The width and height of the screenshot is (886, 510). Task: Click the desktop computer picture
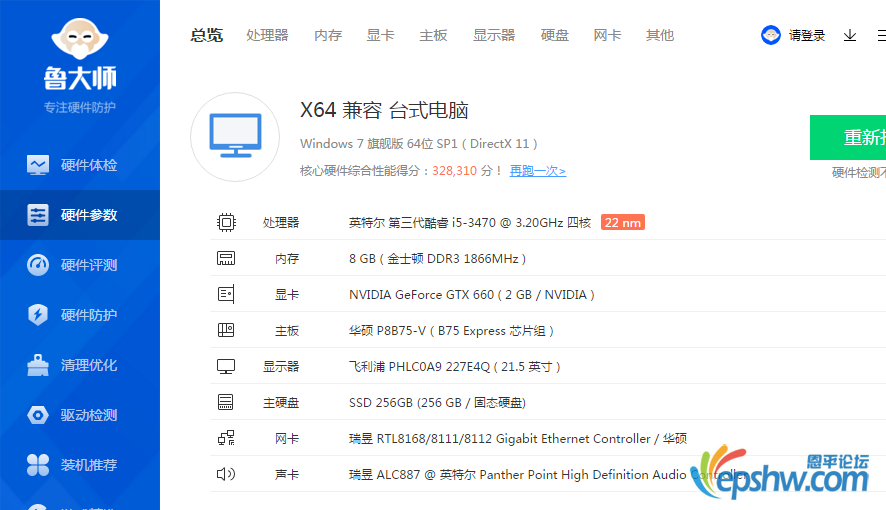pyautogui.click(x=235, y=137)
